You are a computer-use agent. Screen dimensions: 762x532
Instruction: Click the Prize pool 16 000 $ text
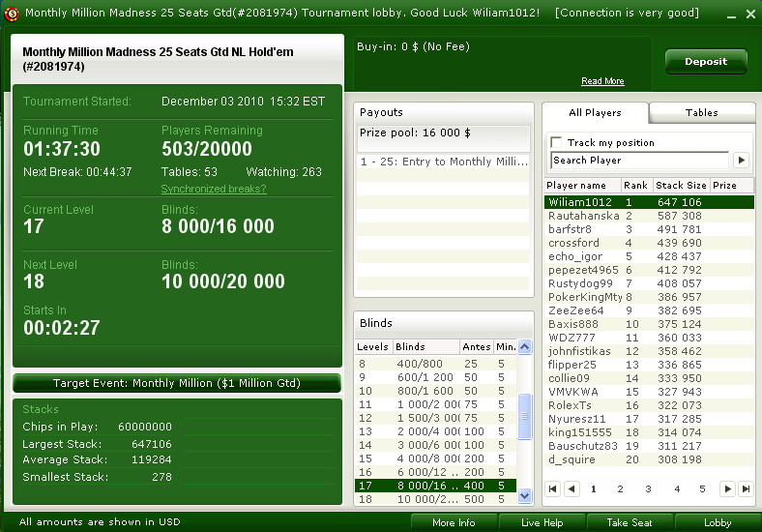click(415, 133)
